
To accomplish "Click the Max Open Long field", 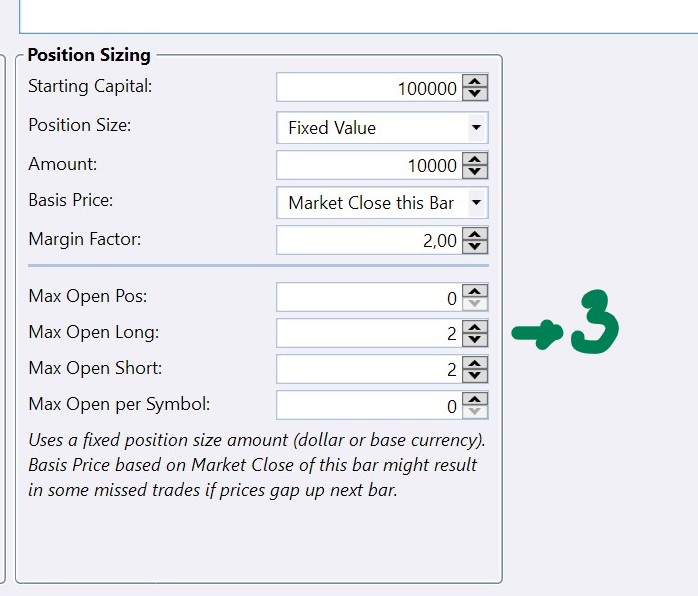I will click(368, 333).
